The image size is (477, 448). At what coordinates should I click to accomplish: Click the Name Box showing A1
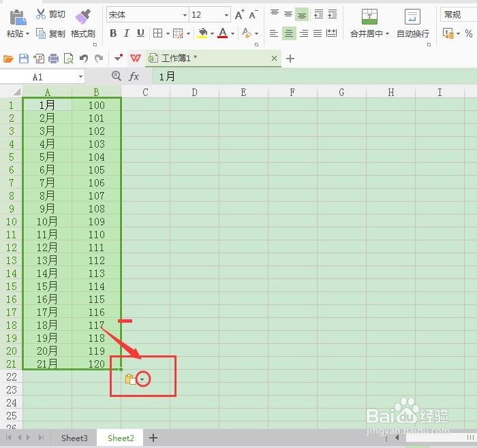click(42, 77)
